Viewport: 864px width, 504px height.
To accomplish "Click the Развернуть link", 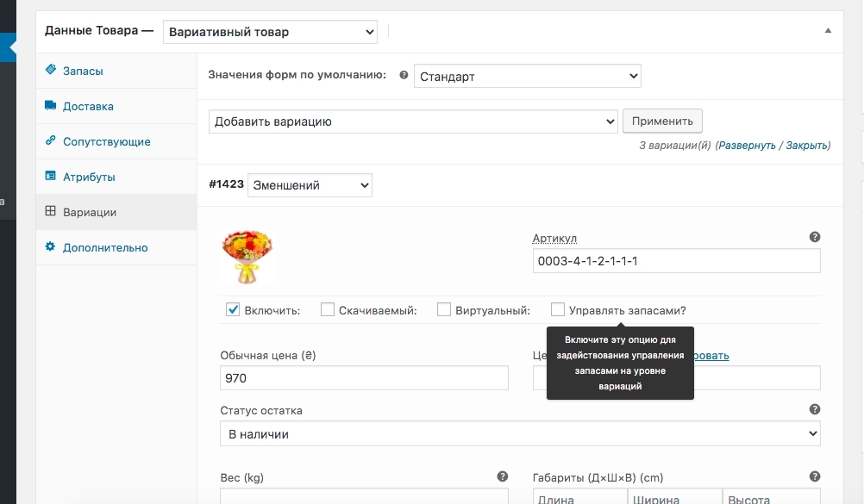I will 747,146.
